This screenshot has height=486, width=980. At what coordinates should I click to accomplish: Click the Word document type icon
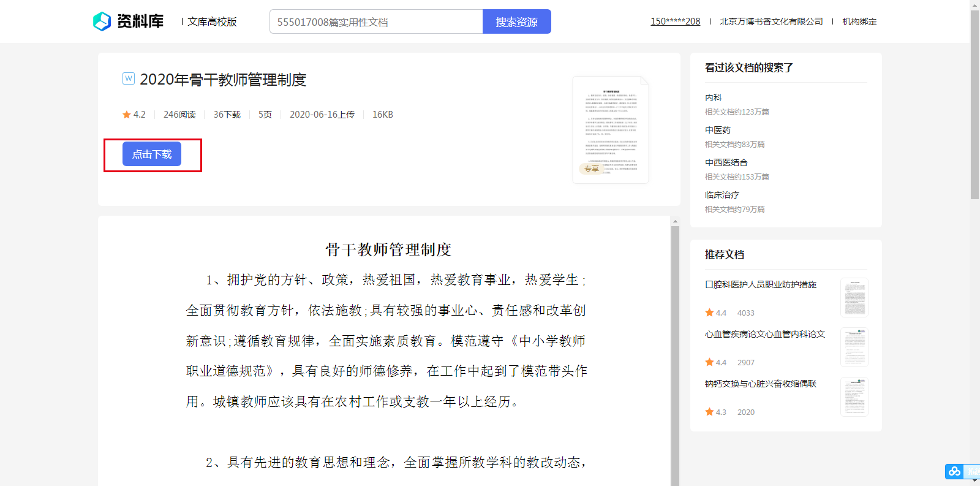pos(129,78)
